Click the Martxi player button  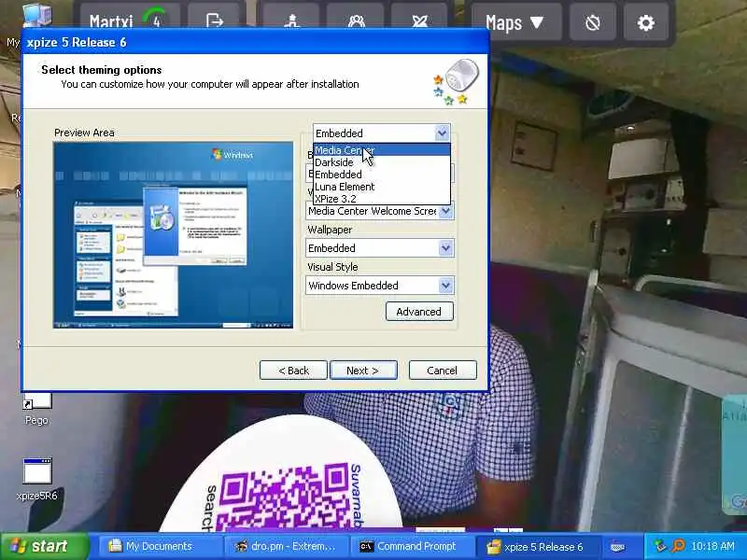130,20
